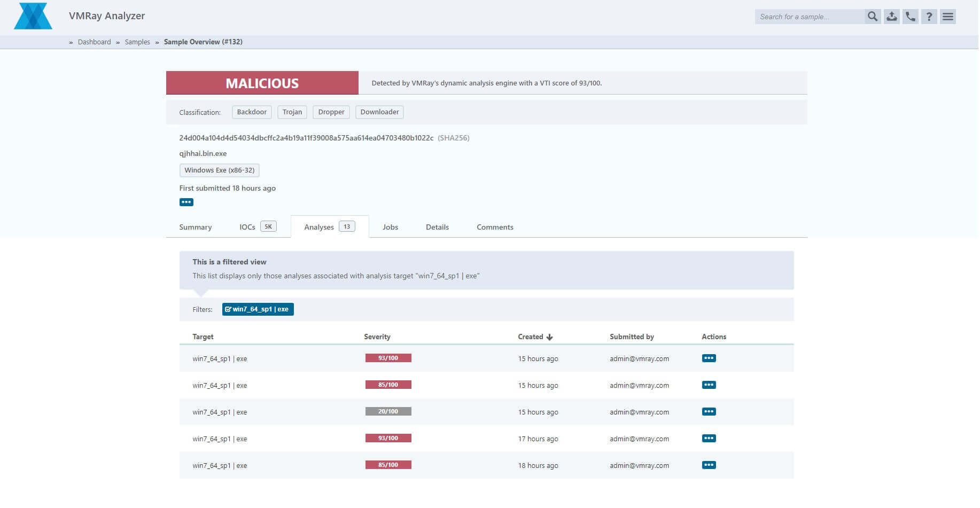Click the search magnifier icon

pyautogui.click(x=873, y=17)
